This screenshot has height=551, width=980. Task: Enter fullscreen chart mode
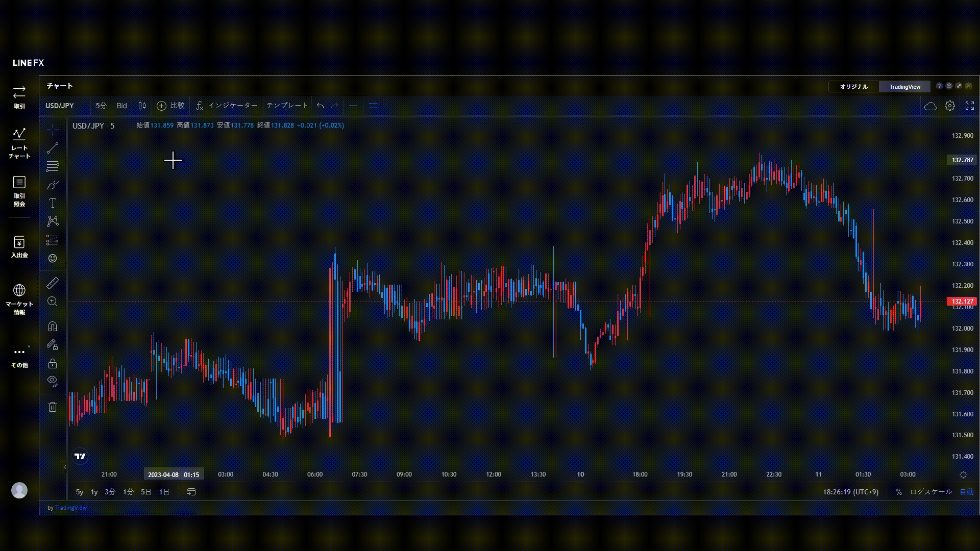(x=969, y=106)
